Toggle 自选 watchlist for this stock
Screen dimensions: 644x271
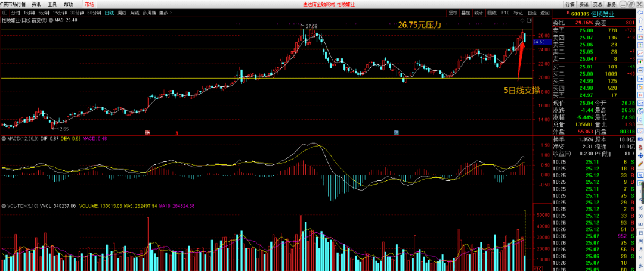(x=532, y=12)
